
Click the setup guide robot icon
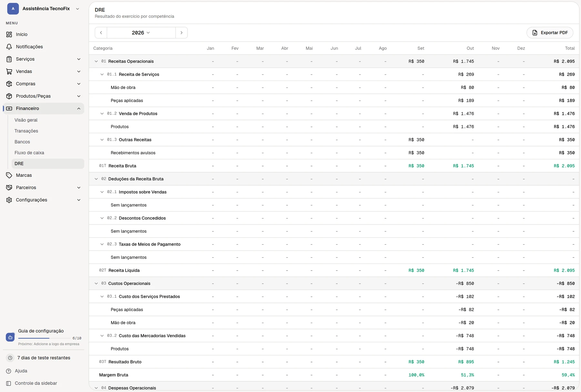click(10, 337)
